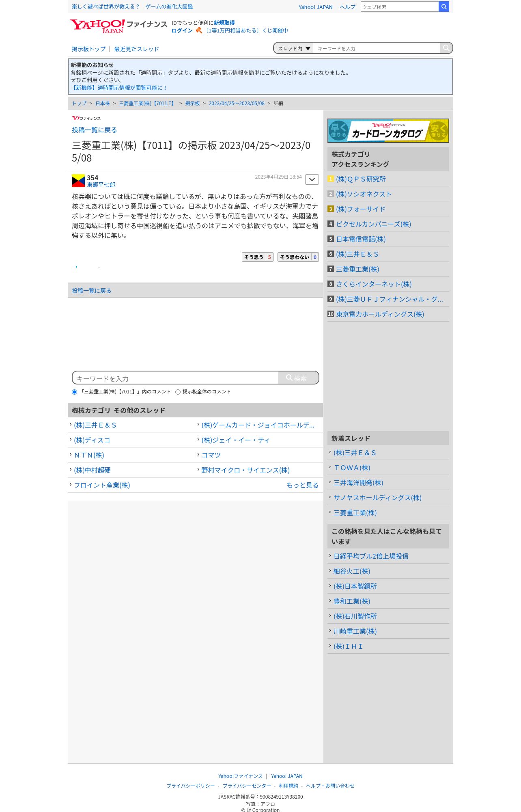Open ranking #4 ピクセルカンパニーズ(株)
The height and width of the screenshot is (812, 521).
point(373,224)
